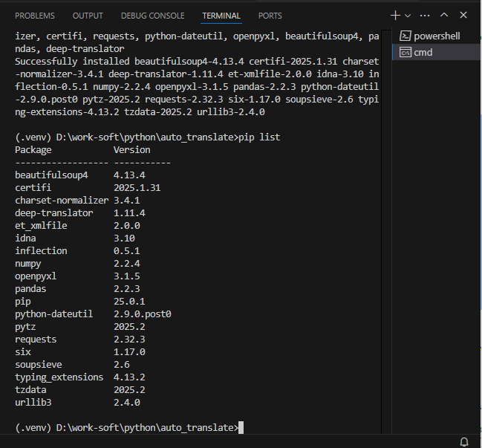Click the 'Package' column header

[x=33, y=150]
